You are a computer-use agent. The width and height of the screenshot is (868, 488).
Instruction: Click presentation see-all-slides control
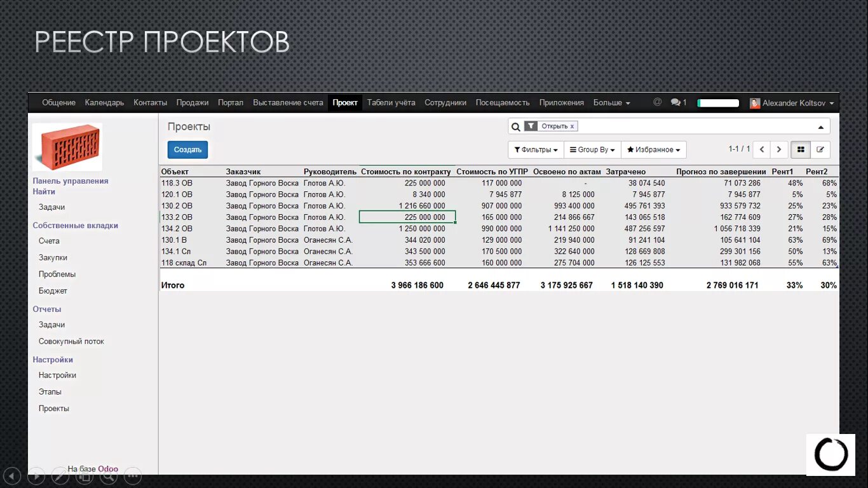click(x=85, y=475)
